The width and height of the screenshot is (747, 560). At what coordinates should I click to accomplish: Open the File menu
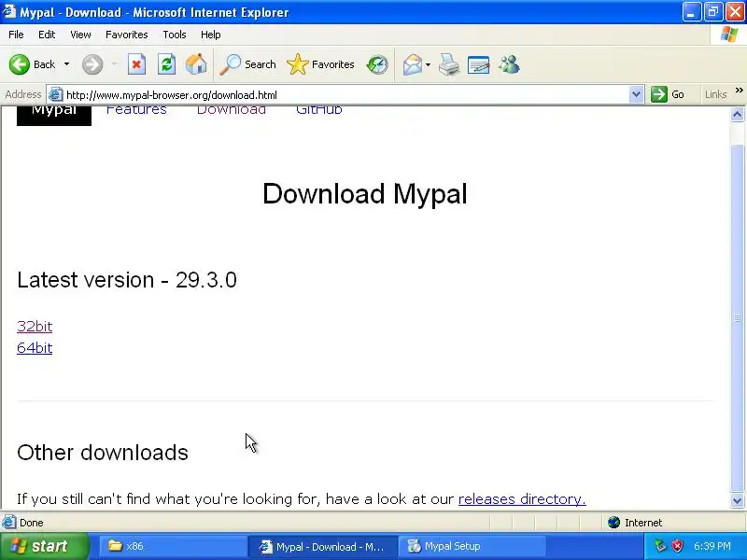[16, 35]
